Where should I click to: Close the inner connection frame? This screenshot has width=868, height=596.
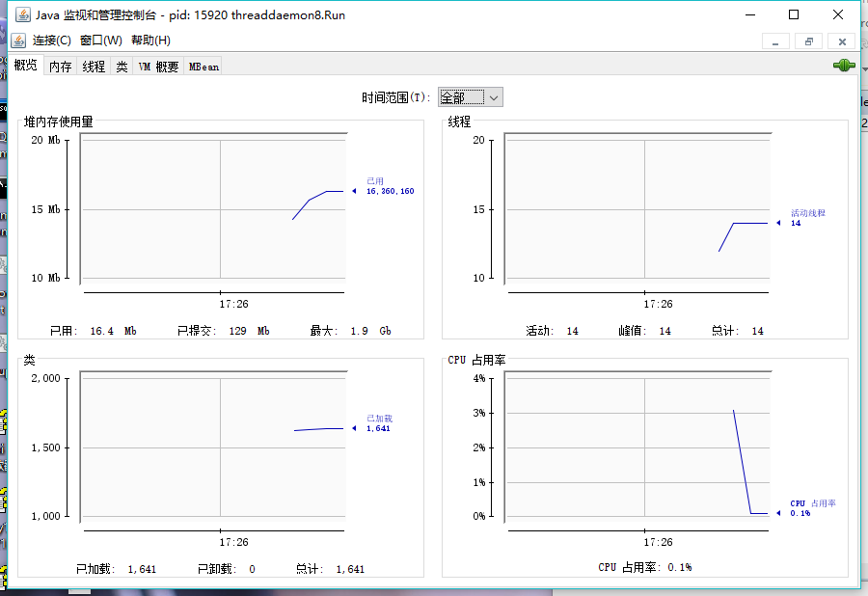click(x=842, y=41)
